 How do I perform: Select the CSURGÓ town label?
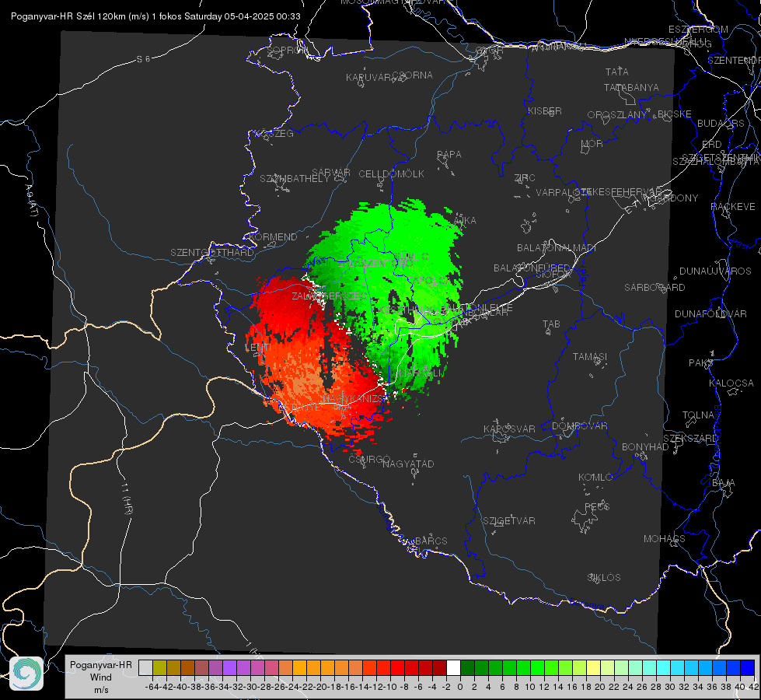tap(369, 459)
